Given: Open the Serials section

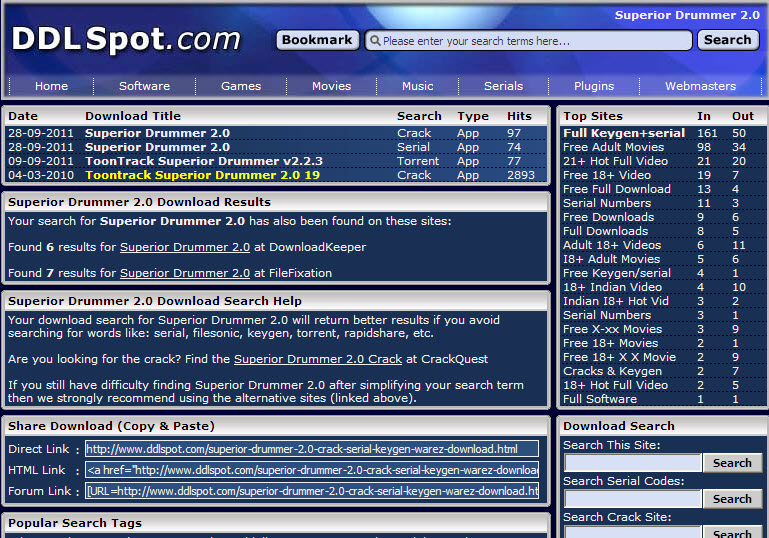Looking at the screenshot, I should coord(503,86).
